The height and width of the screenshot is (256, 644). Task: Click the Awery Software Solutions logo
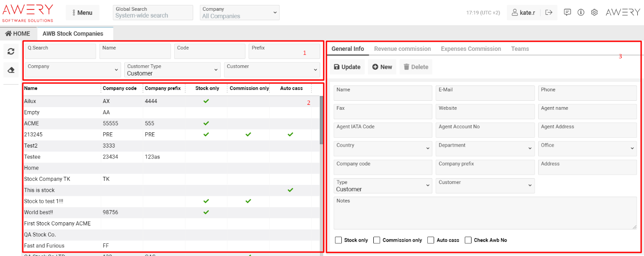click(28, 13)
